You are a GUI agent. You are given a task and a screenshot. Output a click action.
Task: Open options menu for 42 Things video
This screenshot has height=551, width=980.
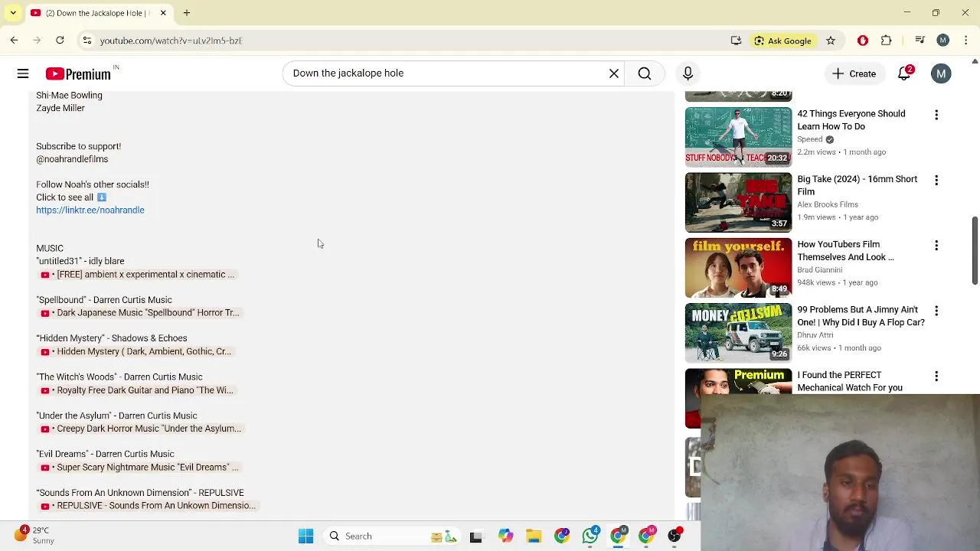point(936,115)
